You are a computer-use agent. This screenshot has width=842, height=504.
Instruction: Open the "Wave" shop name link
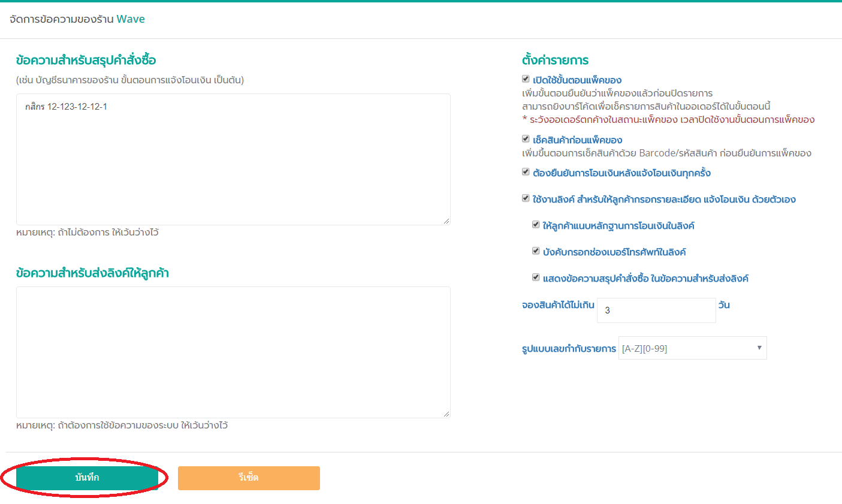point(131,19)
